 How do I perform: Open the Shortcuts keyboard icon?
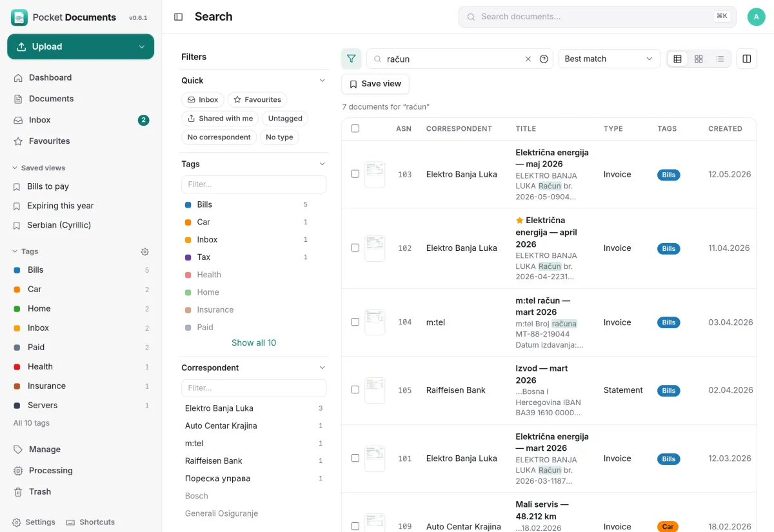coord(71,522)
